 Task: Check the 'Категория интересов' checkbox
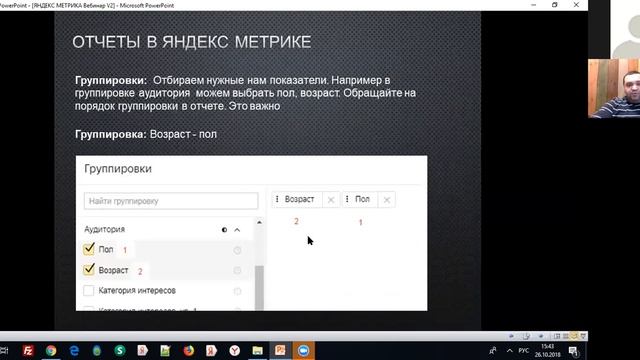[89, 291]
